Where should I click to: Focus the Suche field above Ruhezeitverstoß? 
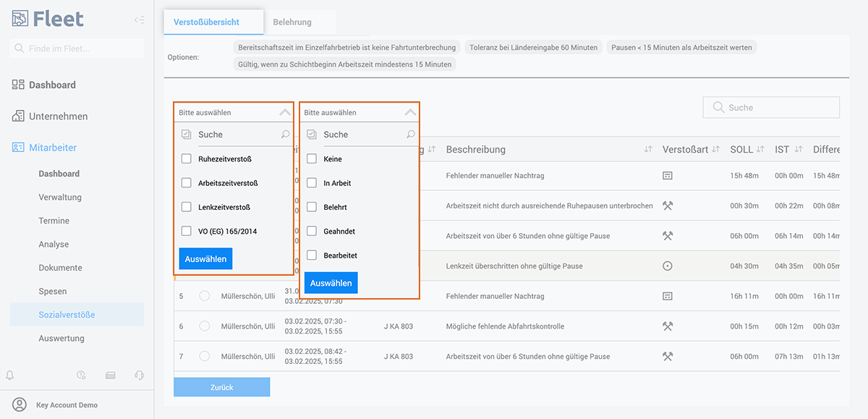[x=234, y=135]
